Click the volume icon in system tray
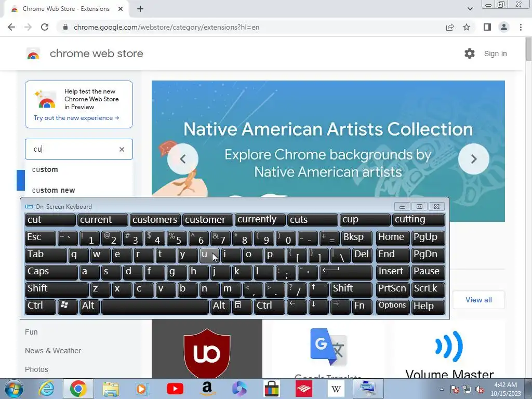Screen dimensions: 532x399 click(x=480, y=390)
